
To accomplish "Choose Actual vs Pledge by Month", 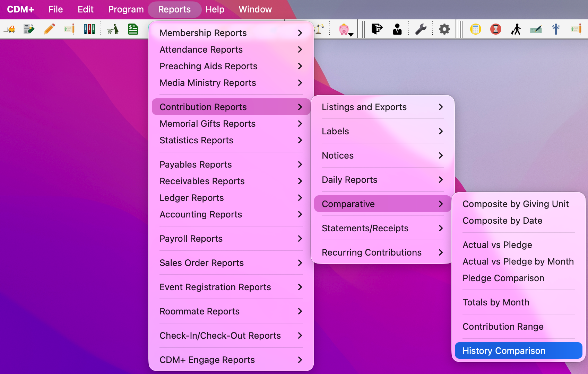I will 518,261.
